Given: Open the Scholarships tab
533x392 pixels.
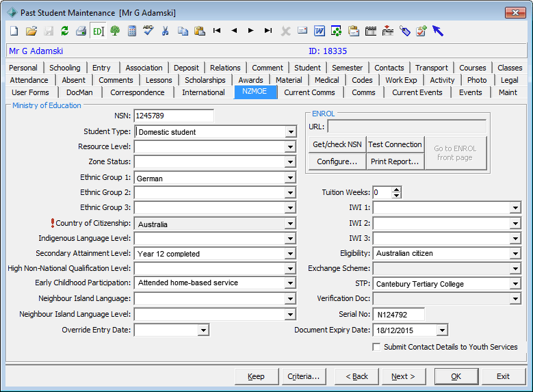Looking at the screenshot, I should click(x=205, y=80).
